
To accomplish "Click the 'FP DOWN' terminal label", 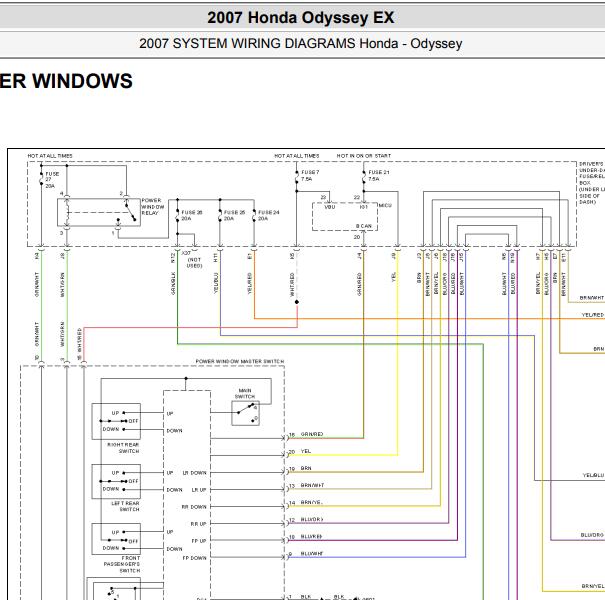I will tap(194, 558).
